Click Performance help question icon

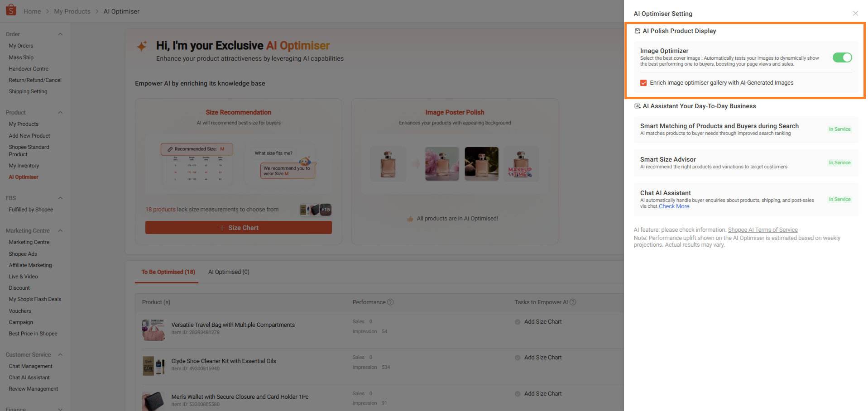pyautogui.click(x=391, y=302)
